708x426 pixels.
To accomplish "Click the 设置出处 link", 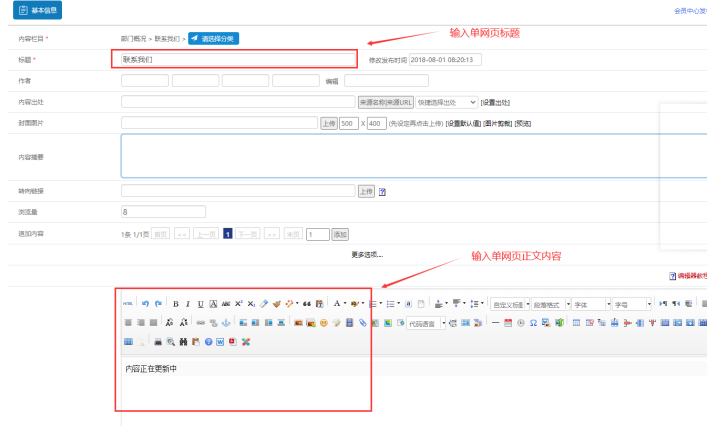I will pyautogui.click(x=495, y=102).
